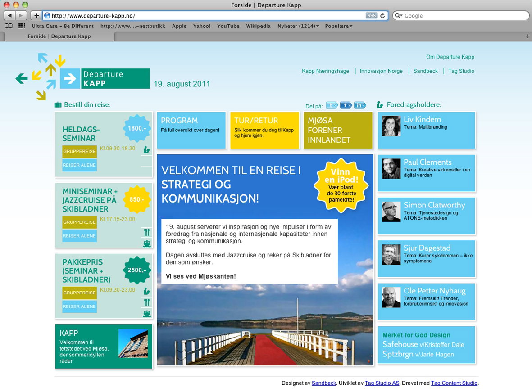Click Paul Clements' portrait photo
The width and height of the screenshot is (532, 392).
[x=391, y=168]
